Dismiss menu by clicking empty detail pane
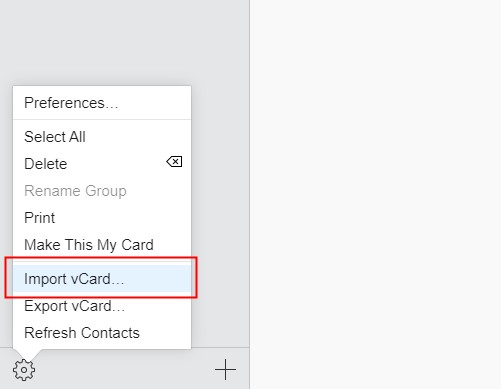This screenshot has height=389, width=501. 375,194
